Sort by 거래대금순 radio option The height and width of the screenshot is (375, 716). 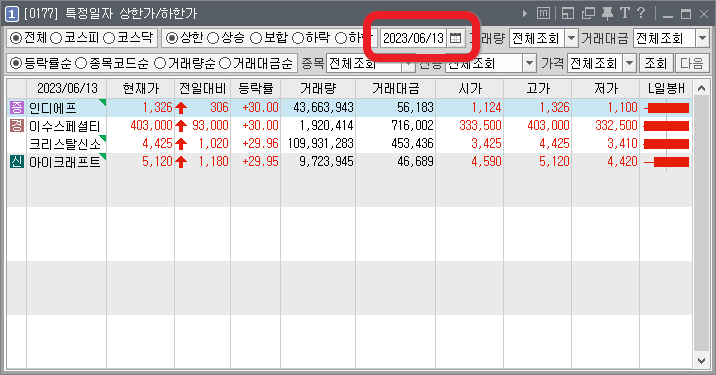225,63
